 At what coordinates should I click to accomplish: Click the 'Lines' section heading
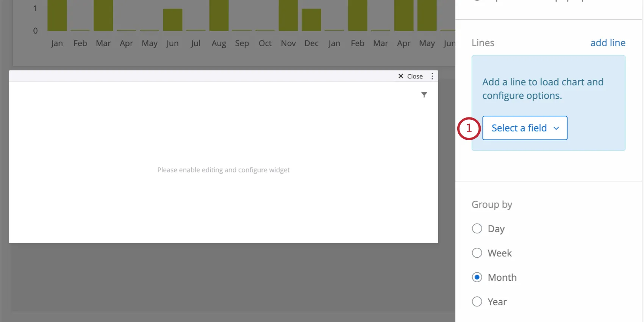point(483,43)
